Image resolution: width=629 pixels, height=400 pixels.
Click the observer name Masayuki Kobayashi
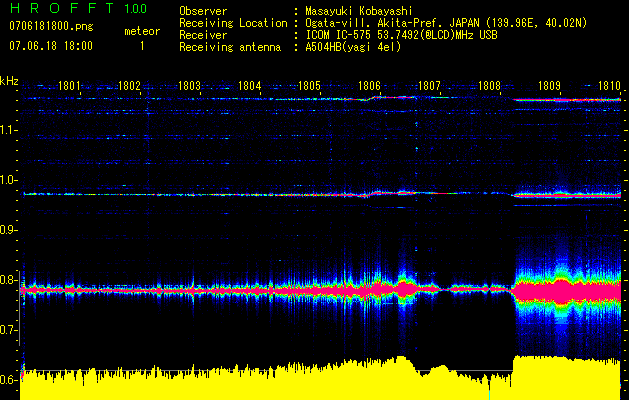[x=359, y=11]
